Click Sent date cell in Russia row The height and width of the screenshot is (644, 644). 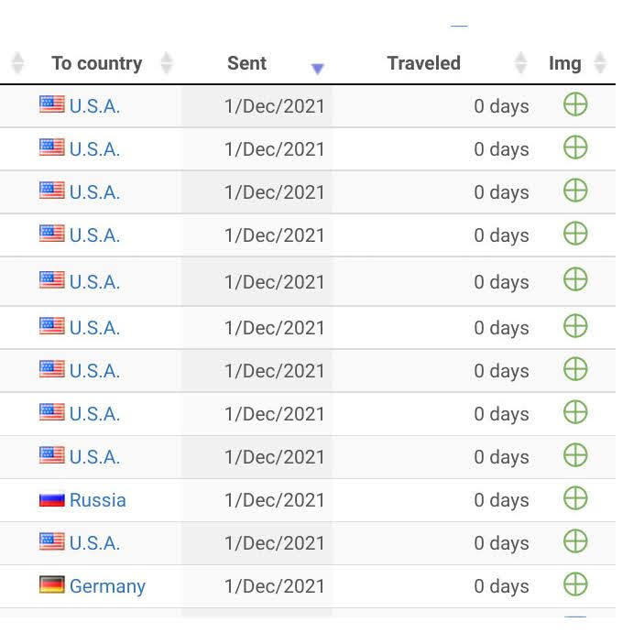coord(274,500)
